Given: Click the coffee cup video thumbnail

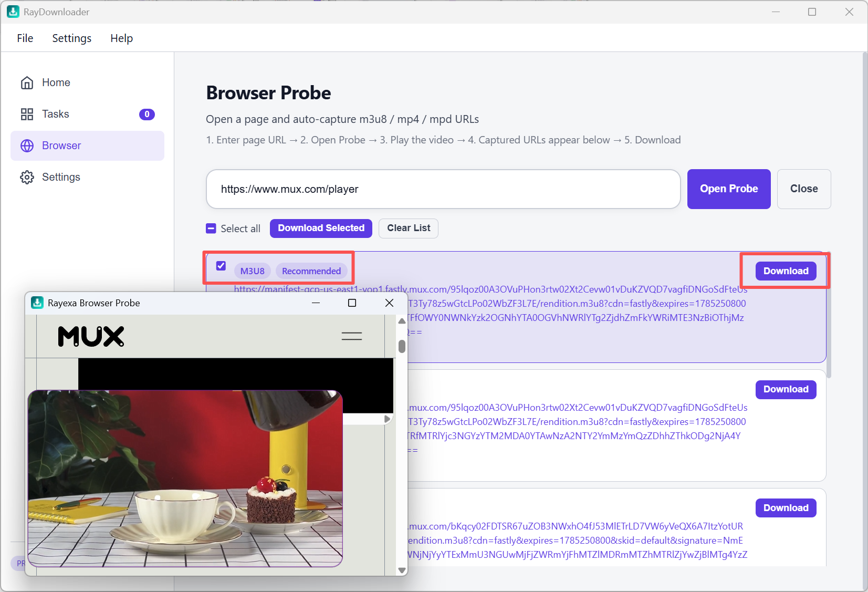Looking at the screenshot, I should pyautogui.click(x=185, y=479).
